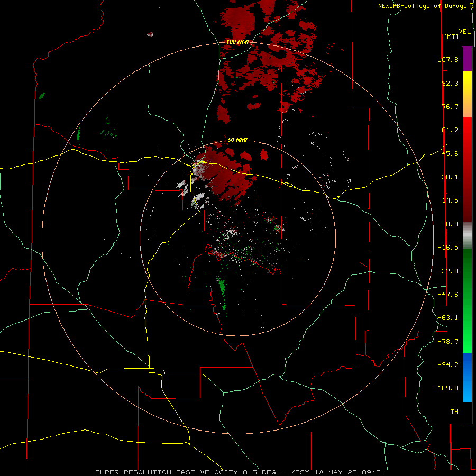The image size is (476, 476).
Task: Pick the black TH color bar segment
Action: click(467, 412)
